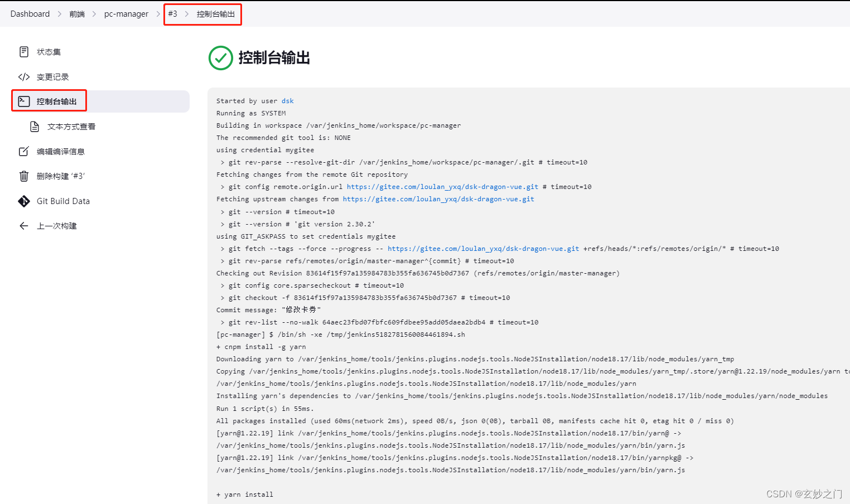The width and height of the screenshot is (850, 504).
Task: Click the 'Building in workspace' log line
Action: coord(339,125)
